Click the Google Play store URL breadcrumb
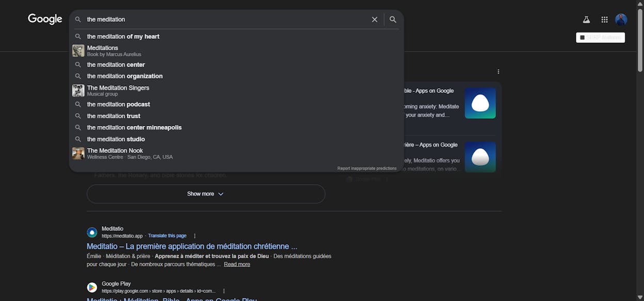644x301 pixels. pos(158,291)
